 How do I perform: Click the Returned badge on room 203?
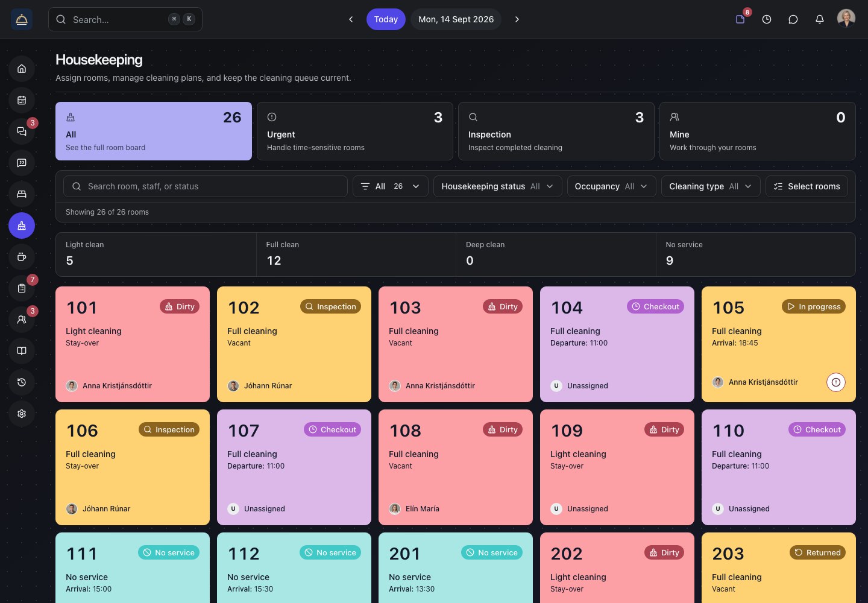pos(817,552)
